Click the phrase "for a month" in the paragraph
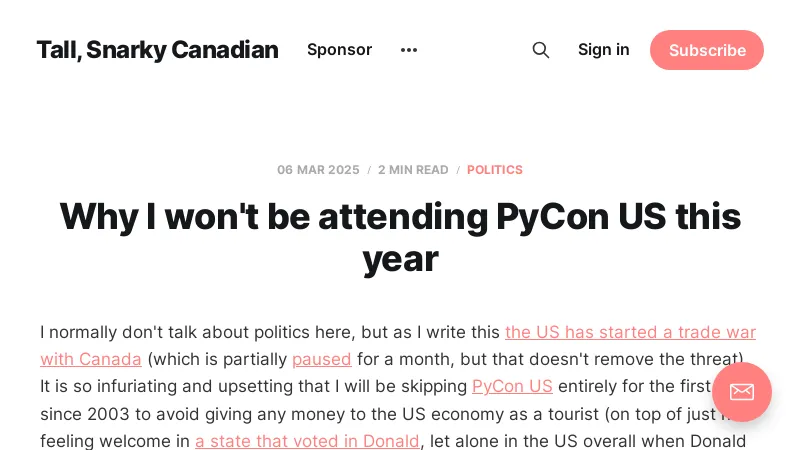This screenshot has width=800, height=450. (x=399, y=359)
